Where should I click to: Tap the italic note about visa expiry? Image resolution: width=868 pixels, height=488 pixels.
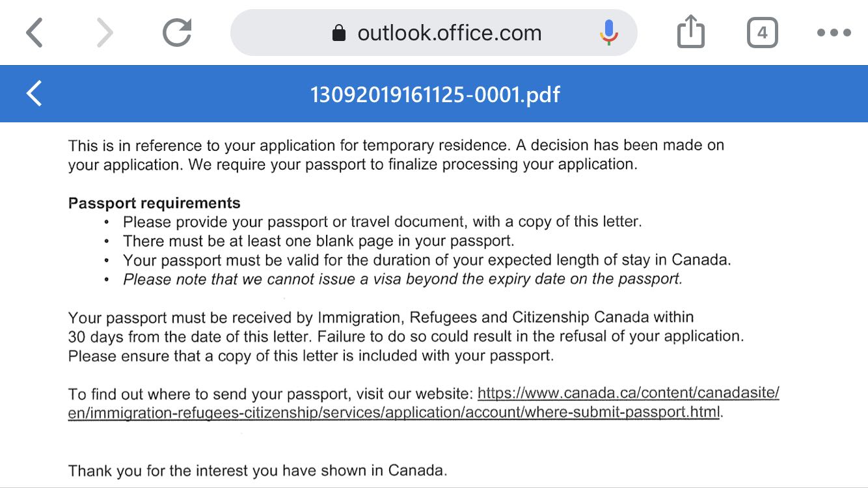point(403,279)
